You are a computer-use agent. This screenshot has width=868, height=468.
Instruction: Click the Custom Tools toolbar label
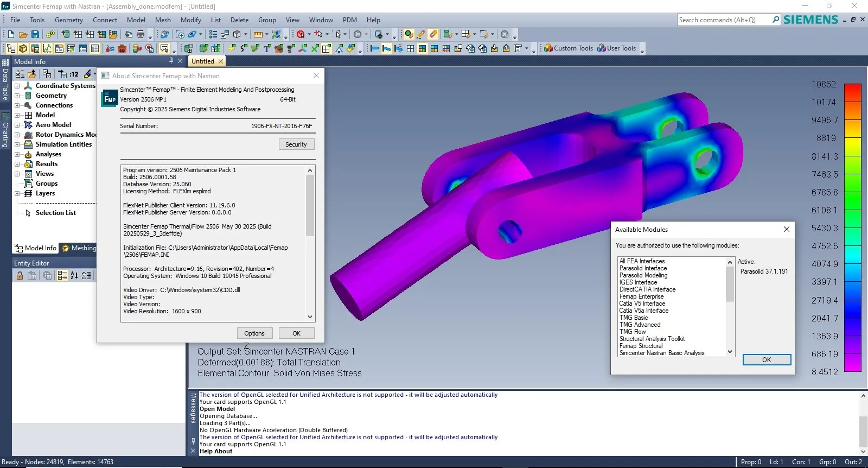(573, 48)
